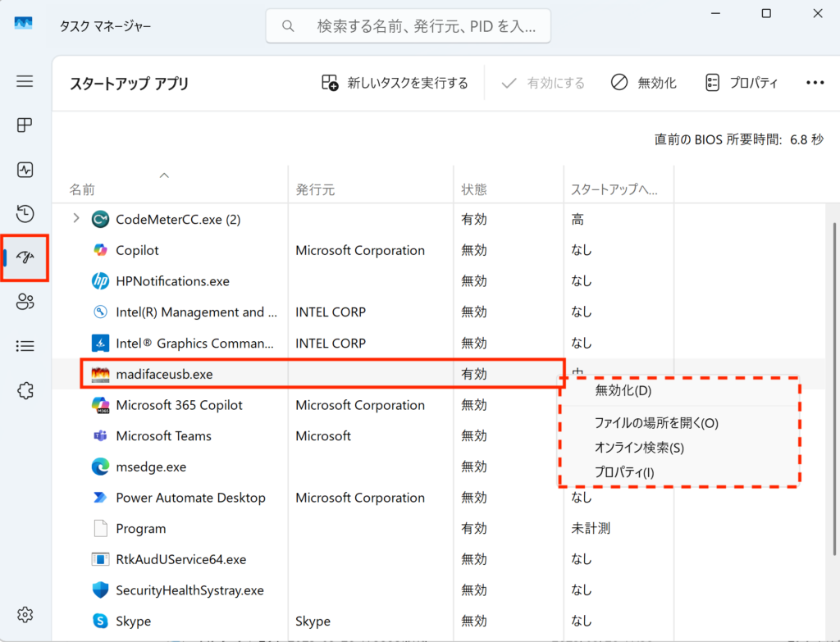Open Task Manager settings gear

click(x=25, y=614)
